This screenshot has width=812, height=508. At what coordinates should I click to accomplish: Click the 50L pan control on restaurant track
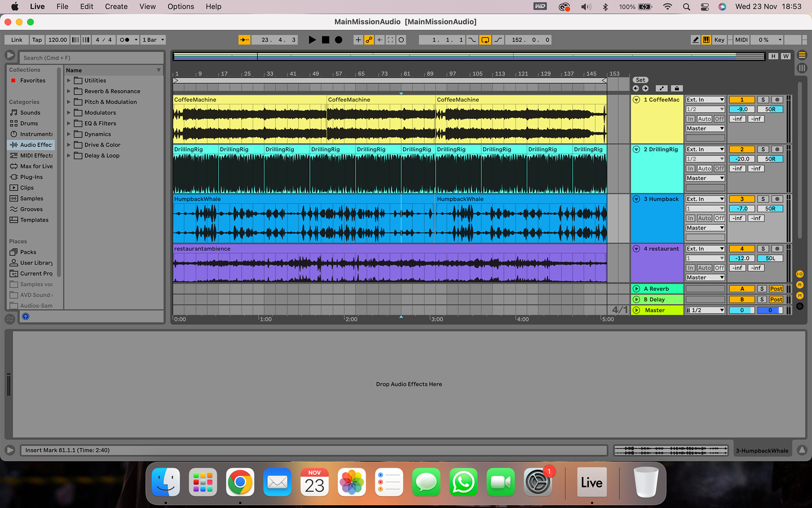click(770, 258)
